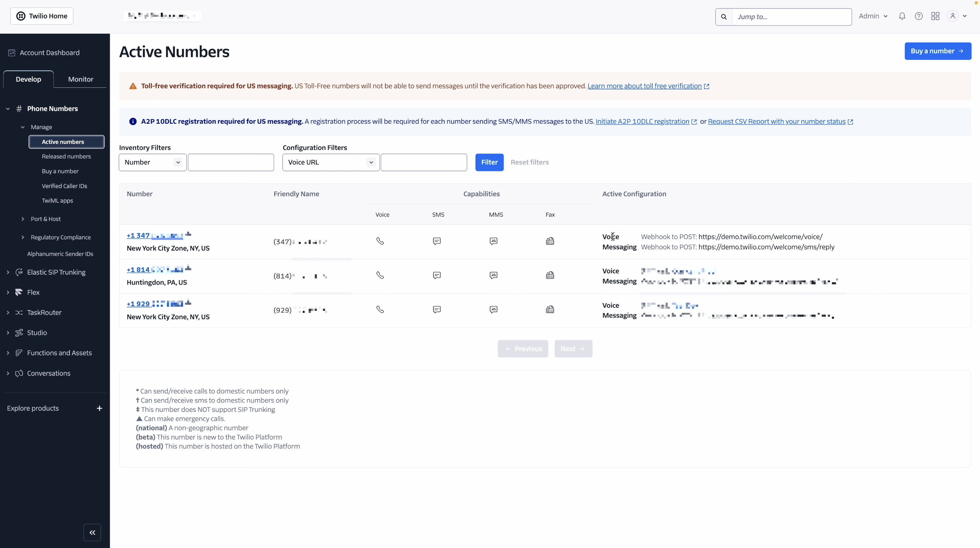Open the +1 814 phone number link
This screenshot has height=548, width=980.
(155, 269)
